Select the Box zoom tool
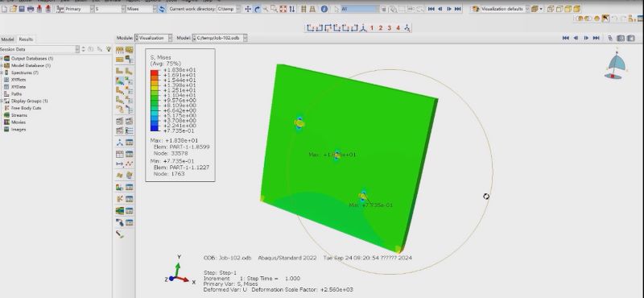 (274, 9)
